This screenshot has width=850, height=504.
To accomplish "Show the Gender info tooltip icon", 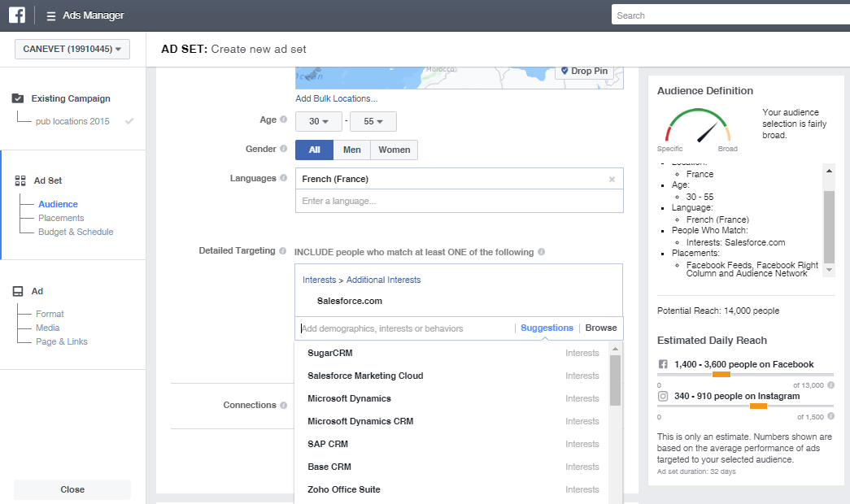I will click(284, 149).
